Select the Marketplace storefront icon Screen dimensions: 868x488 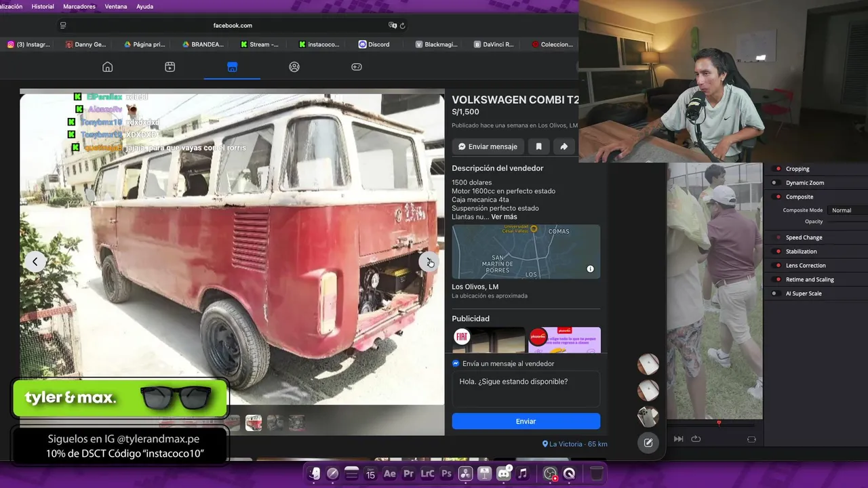232,67
